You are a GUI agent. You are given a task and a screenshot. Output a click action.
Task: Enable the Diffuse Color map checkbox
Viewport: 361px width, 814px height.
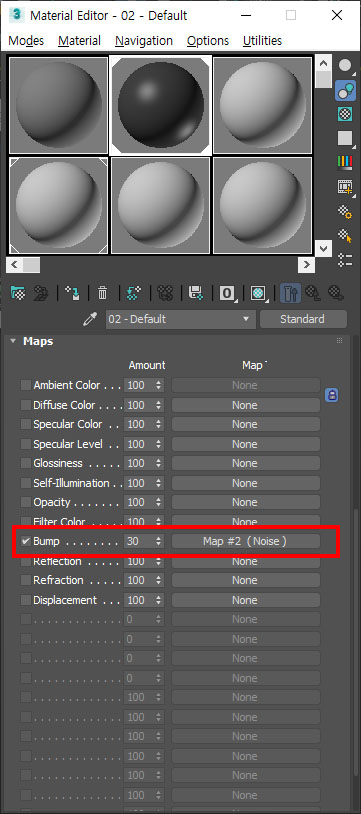click(x=25, y=405)
